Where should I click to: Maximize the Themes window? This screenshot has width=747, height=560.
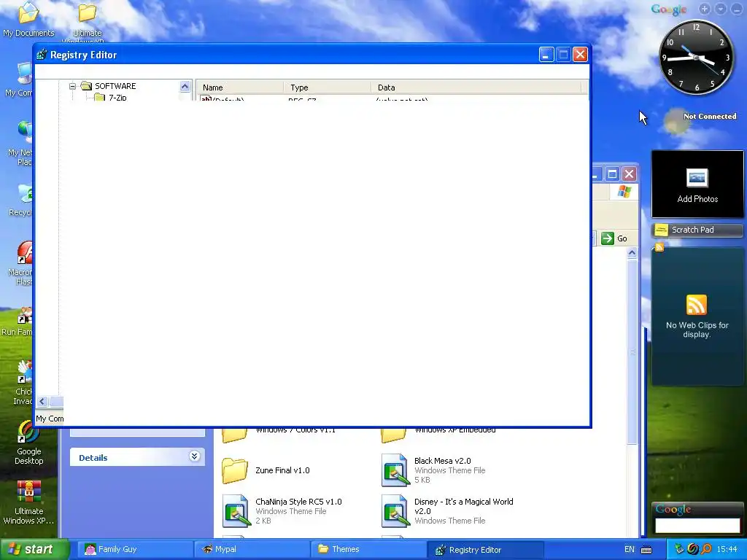(x=613, y=174)
